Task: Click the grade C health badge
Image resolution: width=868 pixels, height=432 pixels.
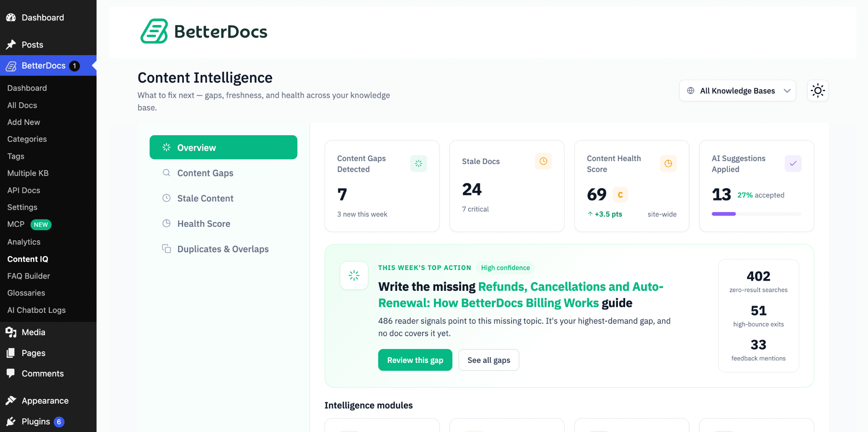Action: (620, 195)
